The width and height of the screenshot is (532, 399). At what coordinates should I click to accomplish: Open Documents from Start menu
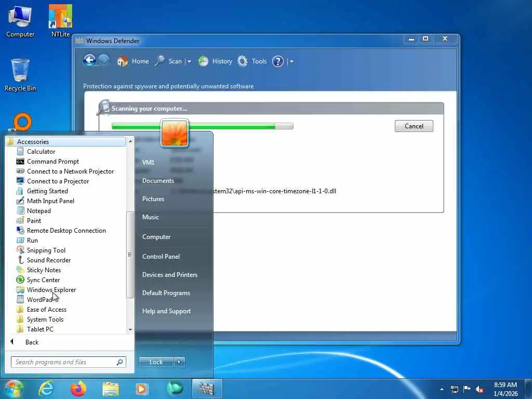158,181
